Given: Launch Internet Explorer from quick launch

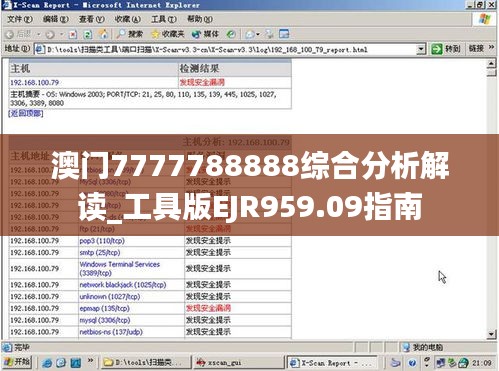Looking at the screenshot, I should point(47,363).
